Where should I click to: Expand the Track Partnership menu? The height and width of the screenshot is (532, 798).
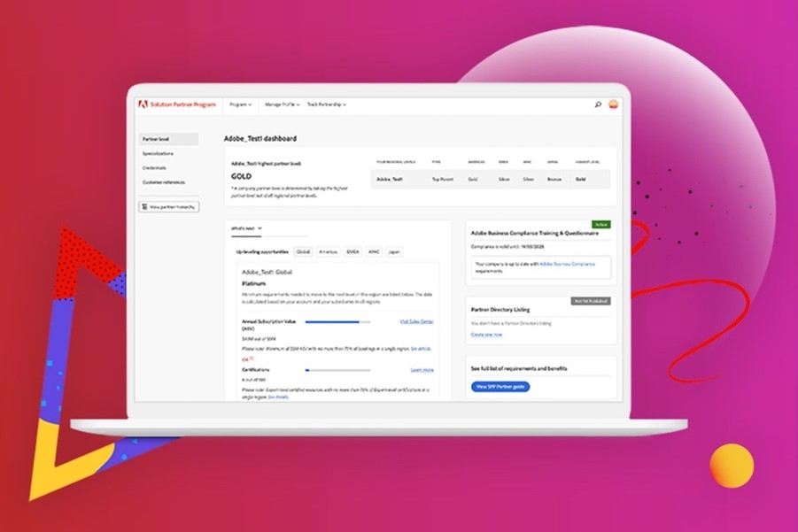pos(326,104)
